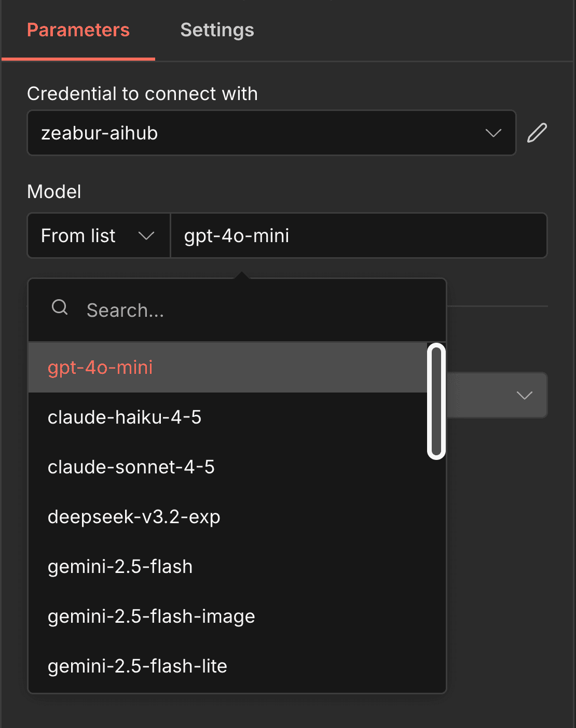Select gemini-2.5-flash-lite from the list
The width and height of the screenshot is (576, 728).
[x=137, y=666]
